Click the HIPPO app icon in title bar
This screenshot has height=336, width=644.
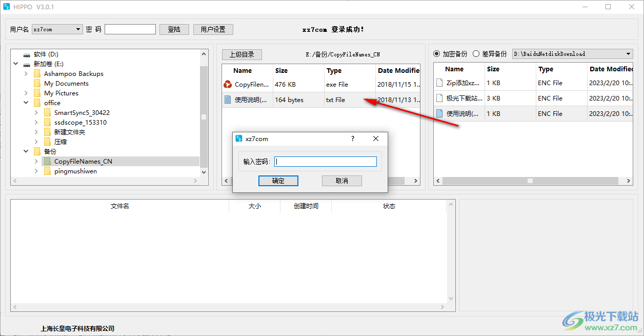(x=7, y=7)
